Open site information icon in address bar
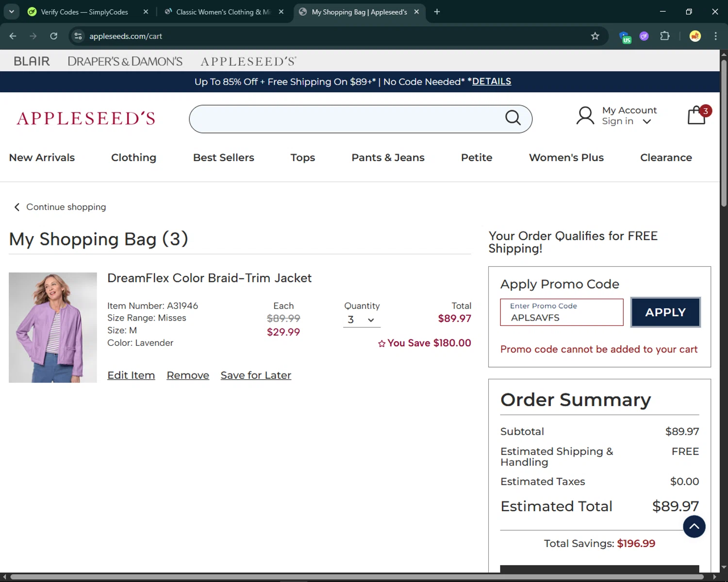The image size is (728, 582). click(x=78, y=36)
